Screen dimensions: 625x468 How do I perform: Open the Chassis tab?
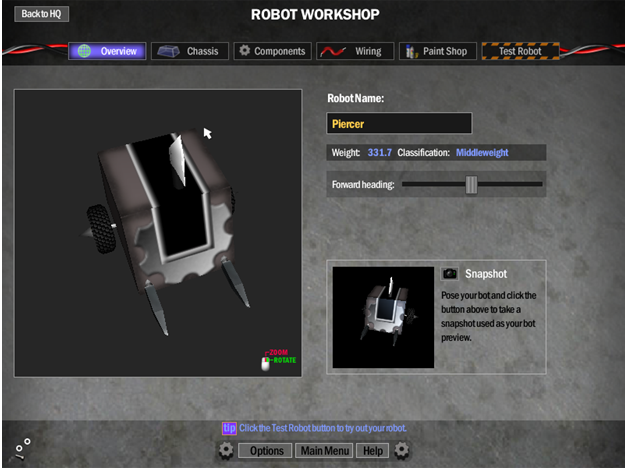[190, 51]
